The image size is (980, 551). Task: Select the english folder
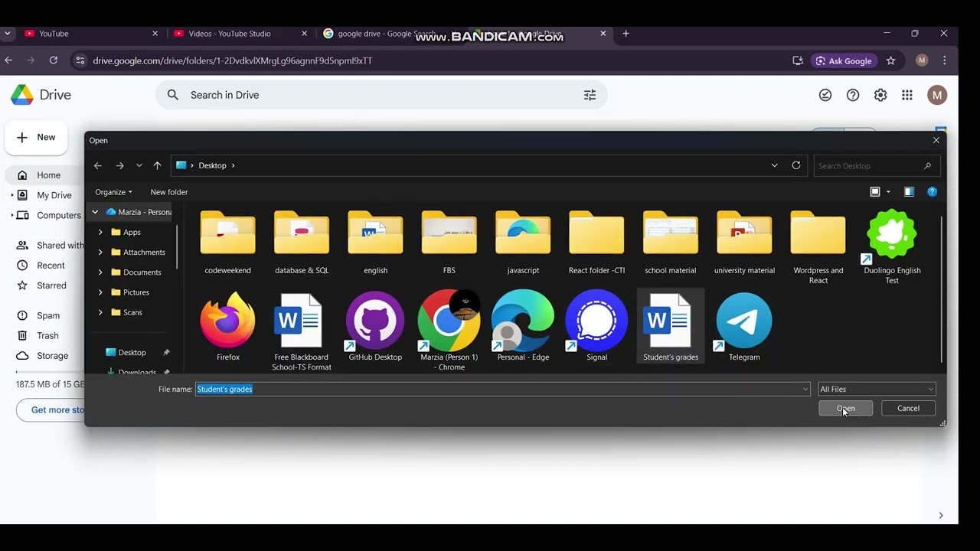tap(375, 243)
